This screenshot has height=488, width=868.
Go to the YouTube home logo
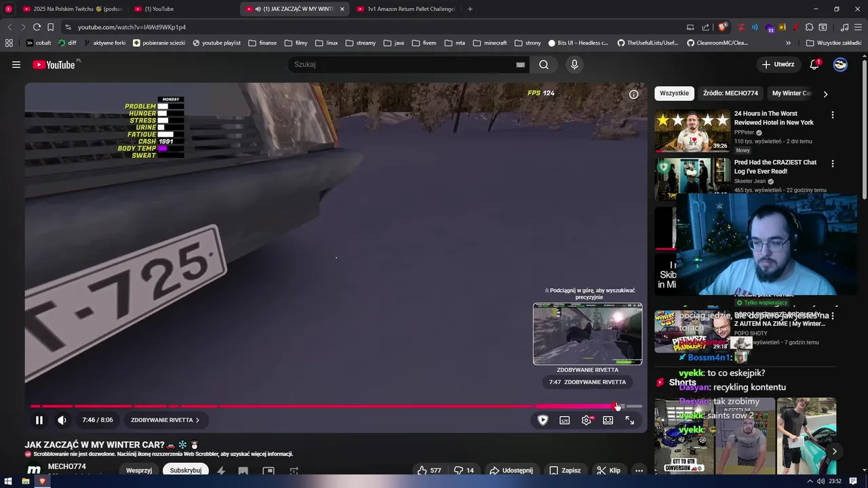click(54, 64)
